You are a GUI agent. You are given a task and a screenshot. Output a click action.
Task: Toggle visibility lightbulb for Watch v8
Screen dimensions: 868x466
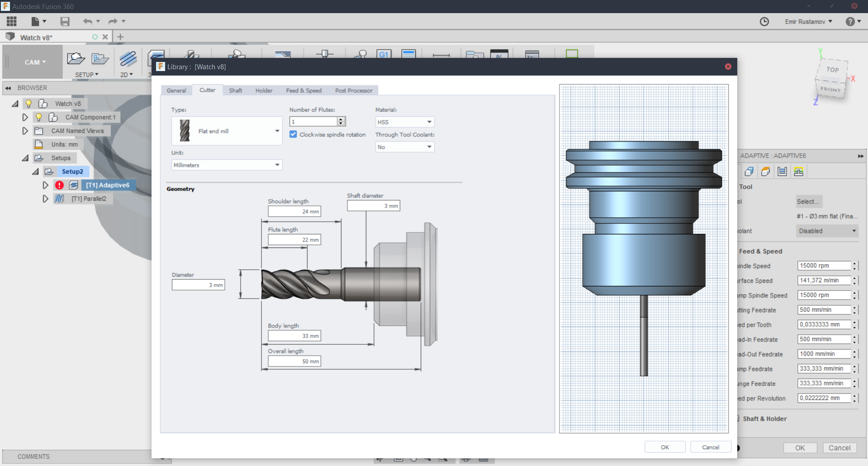[28, 104]
